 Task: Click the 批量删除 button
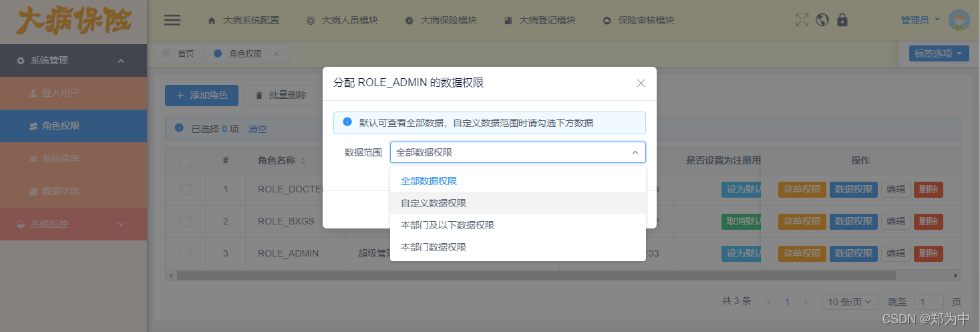[x=281, y=96]
